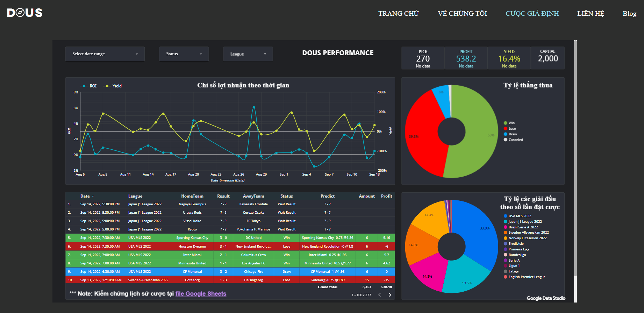Expand the League filter dropdown
The width and height of the screenshot is (644, 313).
[x=248, y=54]
